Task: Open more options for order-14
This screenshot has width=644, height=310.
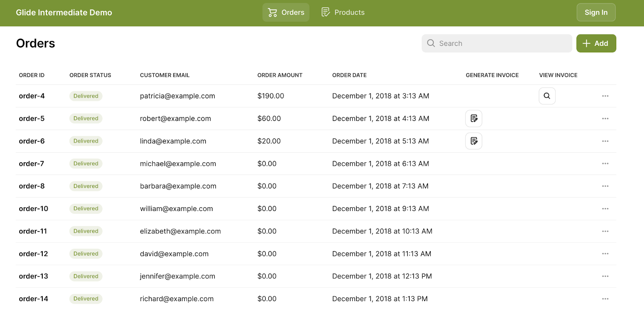Action: pos(605,299)
